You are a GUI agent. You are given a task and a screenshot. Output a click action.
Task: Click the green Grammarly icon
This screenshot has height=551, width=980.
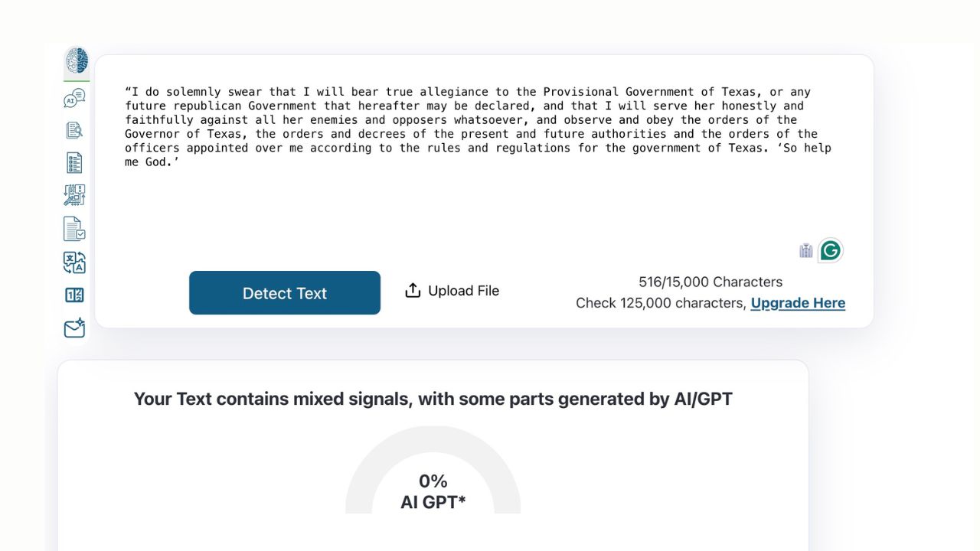pos(831,250)
